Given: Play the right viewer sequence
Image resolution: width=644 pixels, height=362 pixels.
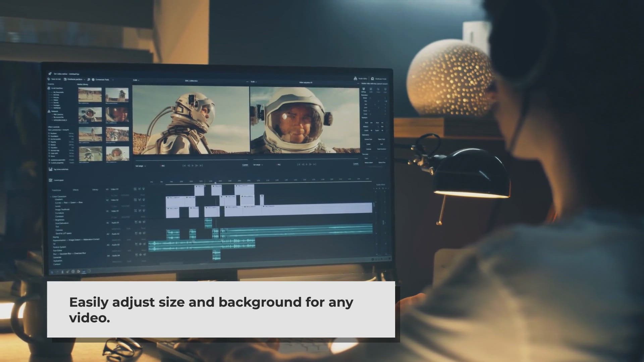Looking at the screenshot, I should click(x=307, y=164).
